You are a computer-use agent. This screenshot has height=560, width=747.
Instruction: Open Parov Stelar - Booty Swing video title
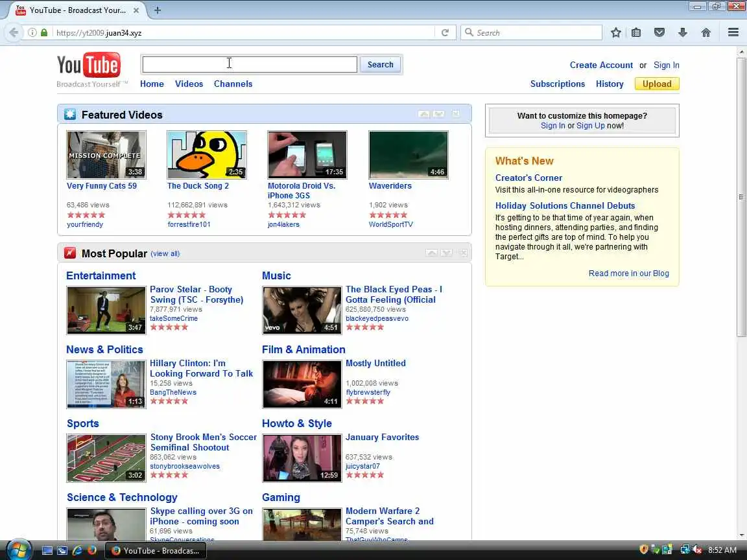(196, 294)
